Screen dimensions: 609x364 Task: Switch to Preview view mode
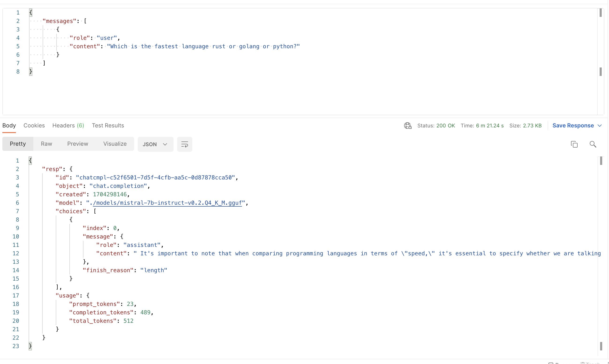pyautogui.click(x=78, y=144)
